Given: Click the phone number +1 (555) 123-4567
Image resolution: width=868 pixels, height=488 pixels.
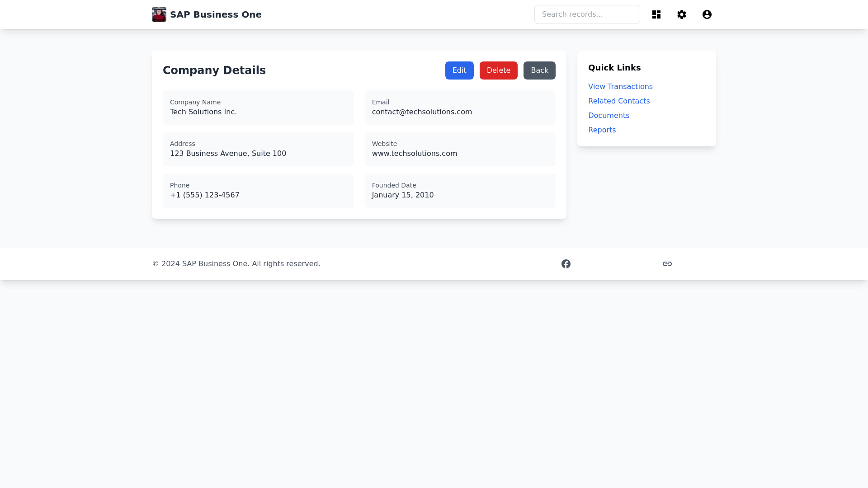Looking at the screenshot, I should point(205,195).
